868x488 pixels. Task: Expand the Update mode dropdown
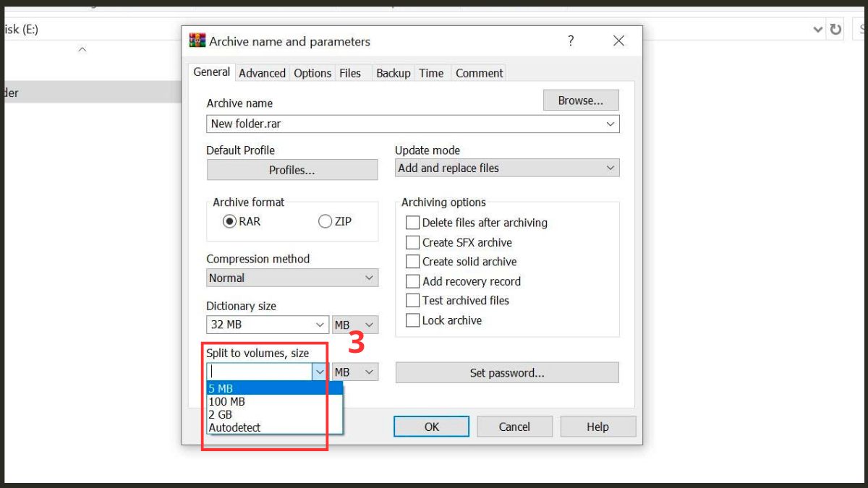point(507,168)
